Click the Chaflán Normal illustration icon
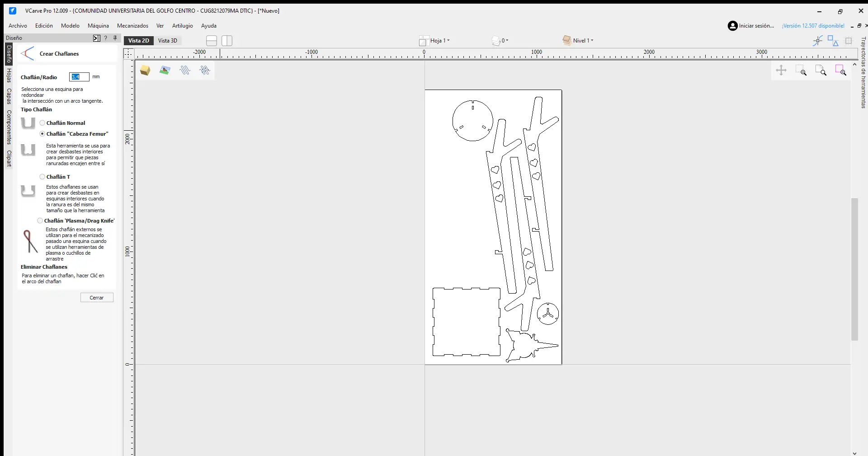 click(x=28, y=123)
